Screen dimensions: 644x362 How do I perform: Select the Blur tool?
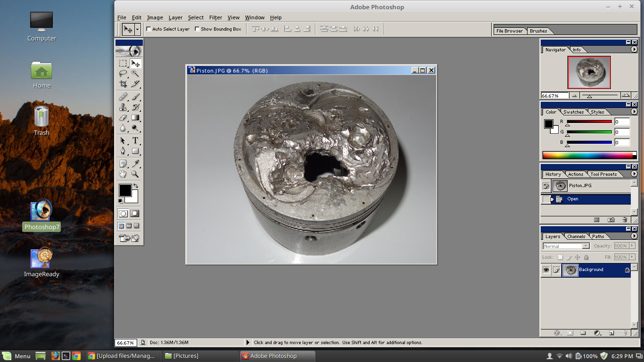coord(123,128)
